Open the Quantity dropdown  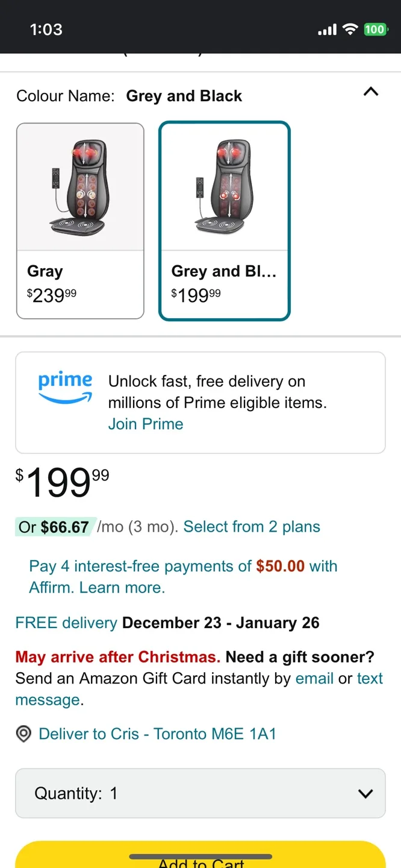(x=200, y=793)
